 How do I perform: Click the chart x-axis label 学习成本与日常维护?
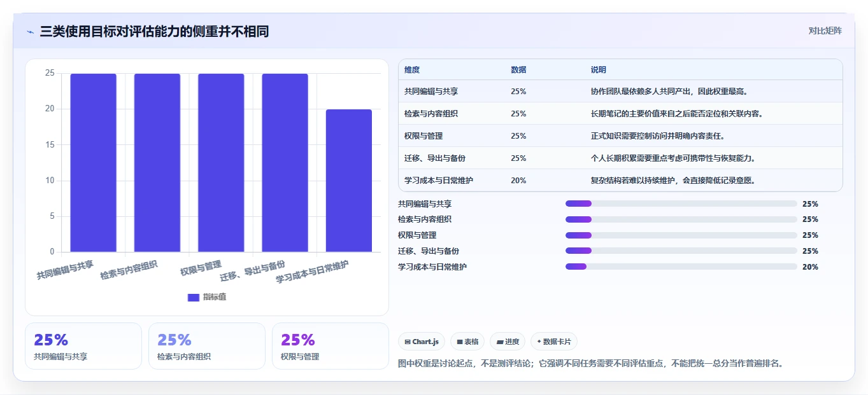(x=312, y=272)
